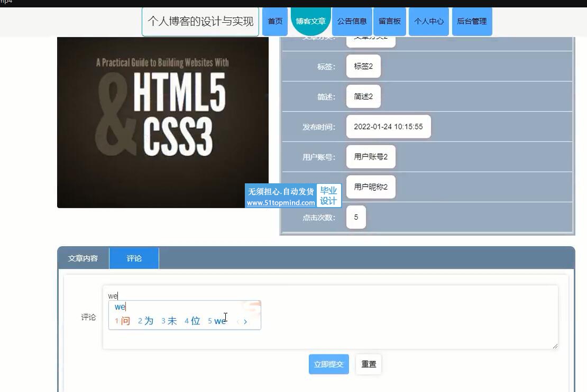Click the 标签: field label
Image resolution: width=587 pixels, height=392 pixels.
click(326, 67)
